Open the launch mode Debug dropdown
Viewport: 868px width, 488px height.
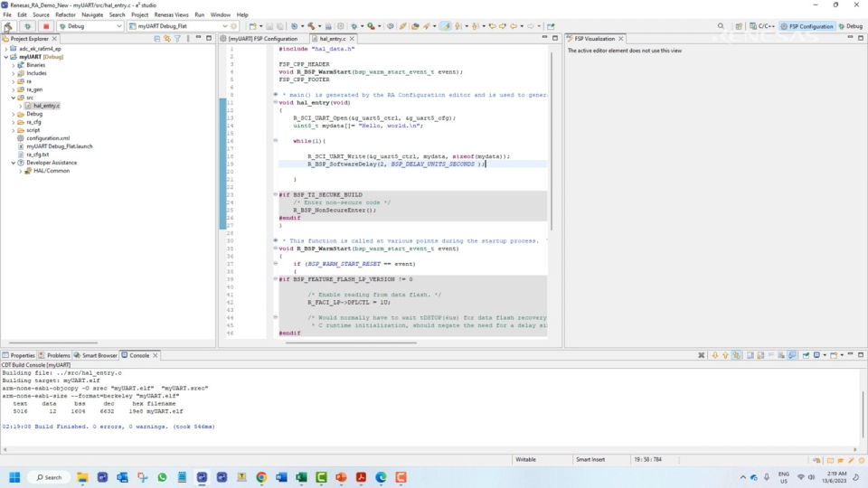(118, 26)
